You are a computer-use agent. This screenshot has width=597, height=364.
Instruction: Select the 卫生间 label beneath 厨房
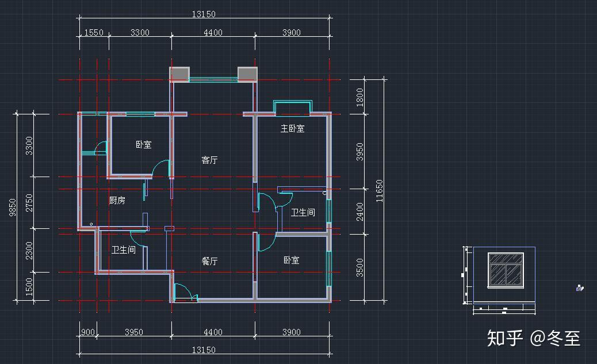pyautogui.click(x=123, y=250)
